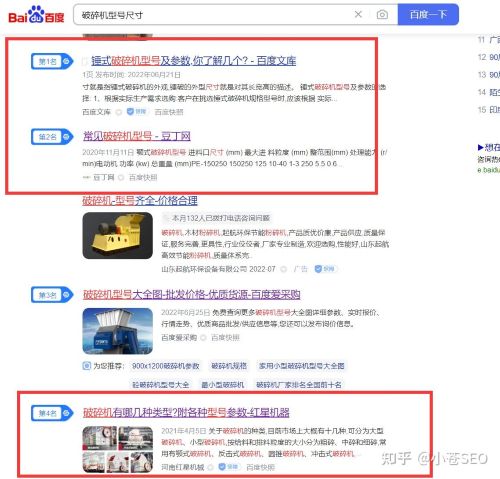
Task: Click hot-search item number 12 in sidebar
Action: 489,57
